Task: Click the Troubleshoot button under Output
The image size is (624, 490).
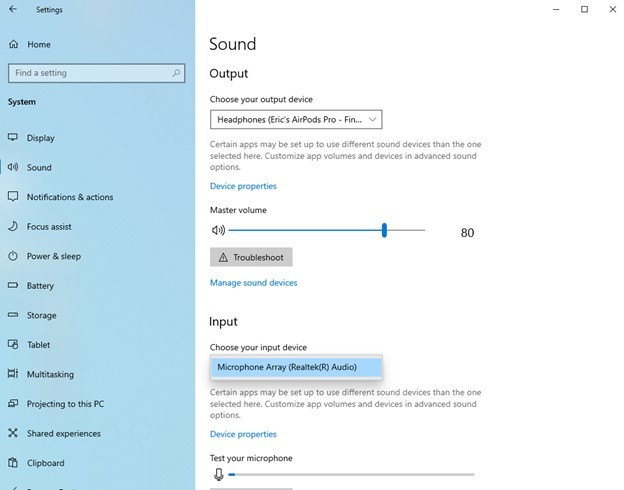Action: [251, 257]
